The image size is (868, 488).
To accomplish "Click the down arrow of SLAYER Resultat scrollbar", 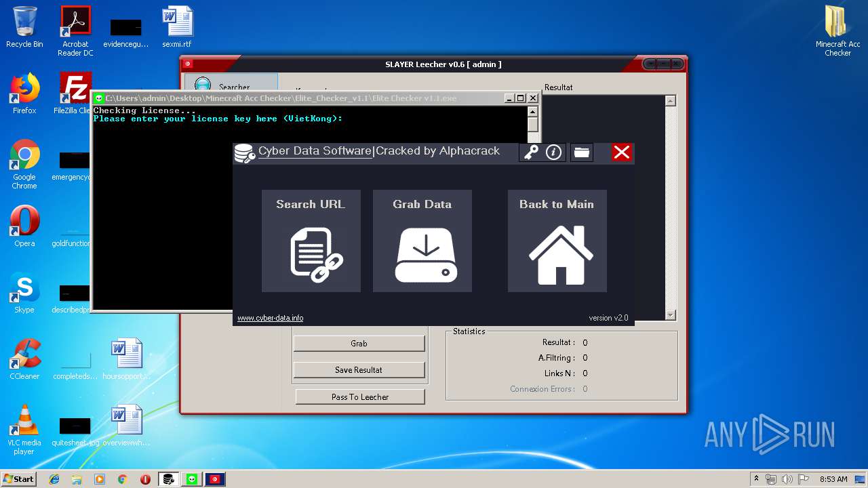I will 671,315.
